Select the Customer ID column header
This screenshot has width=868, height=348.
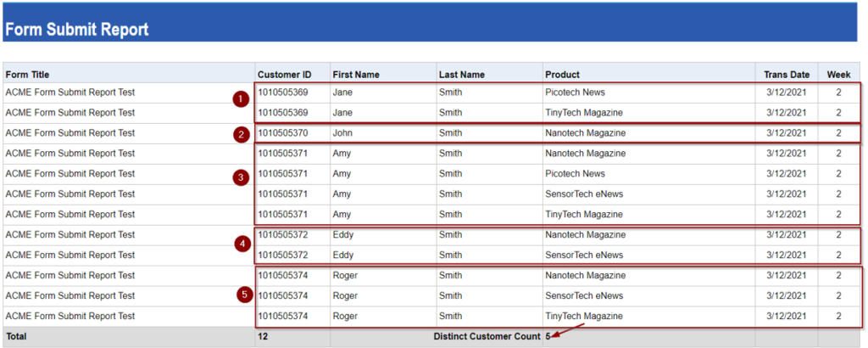(x=285, y=75)
